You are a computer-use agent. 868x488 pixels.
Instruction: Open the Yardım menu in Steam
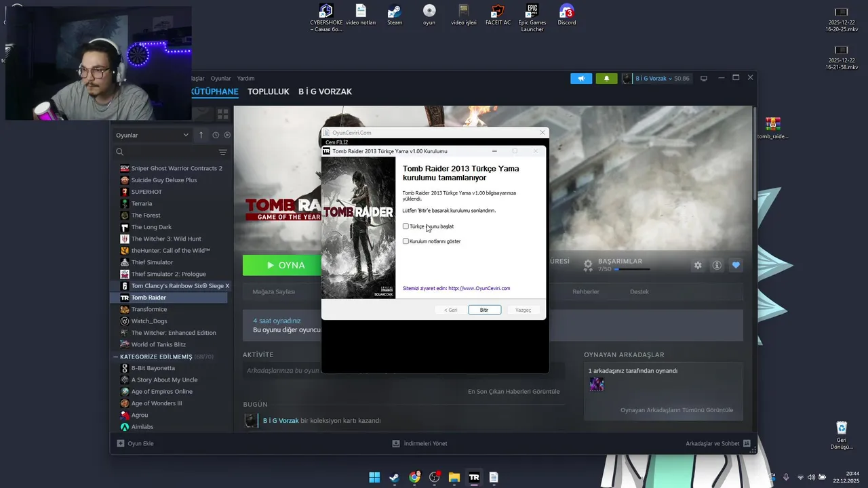[x=245, y=79]
